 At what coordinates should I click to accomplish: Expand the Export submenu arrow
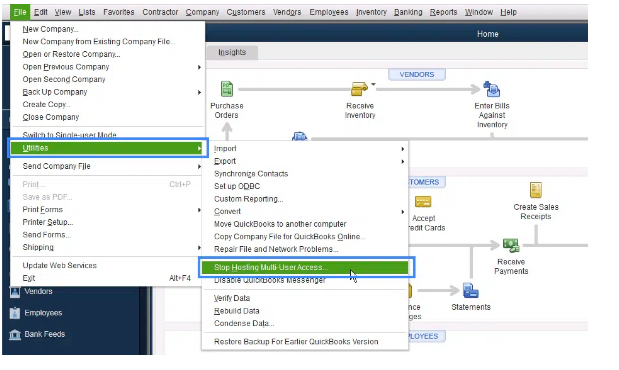(x=403, y=162)
